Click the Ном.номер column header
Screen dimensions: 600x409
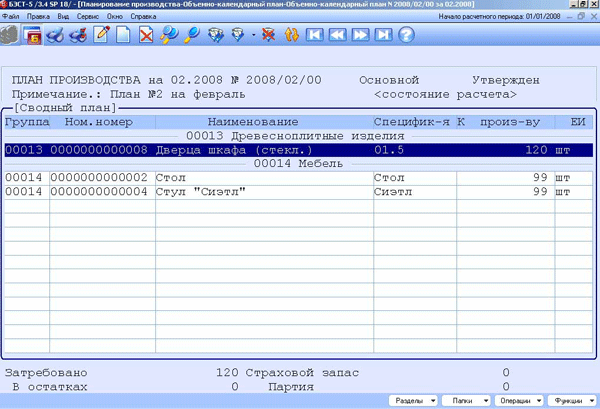(x=103, y=122)
